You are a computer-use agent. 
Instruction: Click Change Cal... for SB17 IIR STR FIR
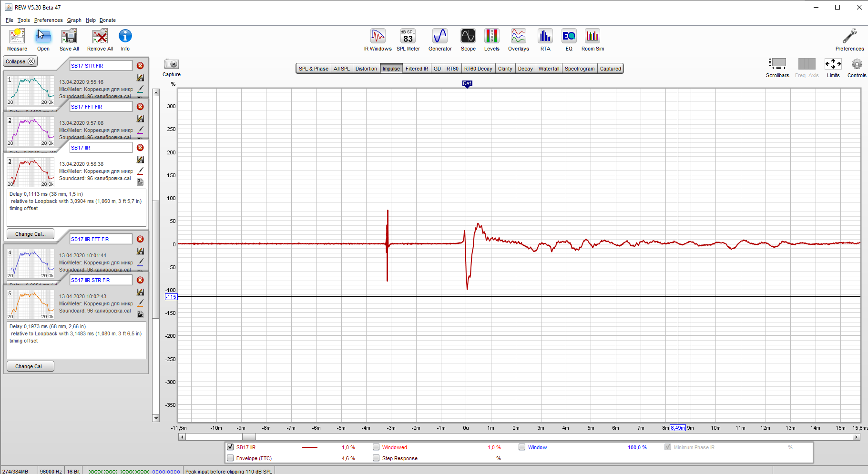tap(31, 366)
